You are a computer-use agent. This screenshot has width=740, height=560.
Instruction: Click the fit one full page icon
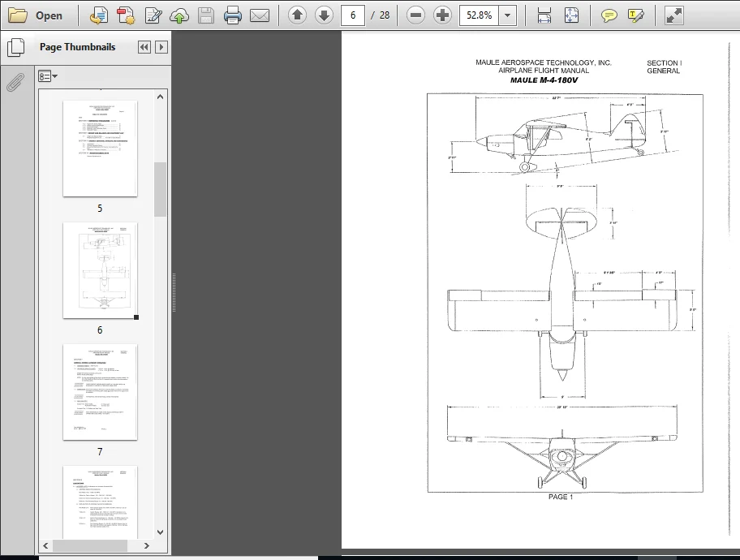pos(571,15)
